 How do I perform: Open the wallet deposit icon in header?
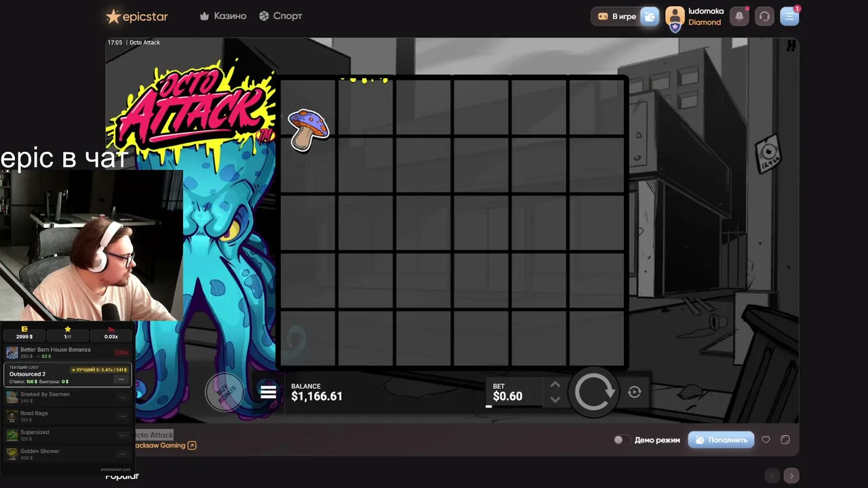pos(650,17)
